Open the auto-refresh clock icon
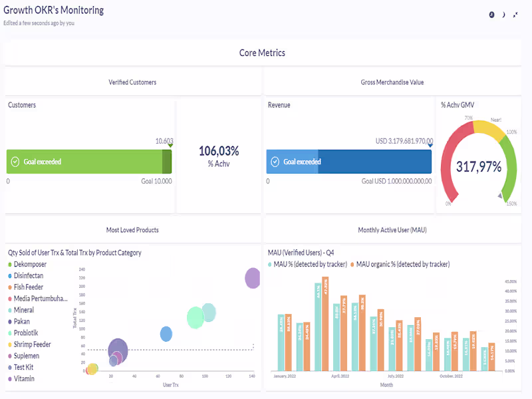The width and height of the screenshot is (532, 399). tap(492, 14)
